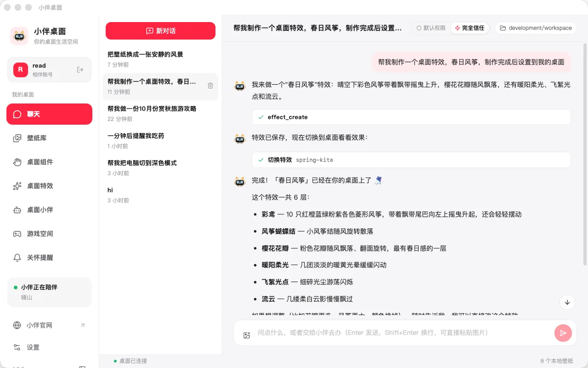Click the attach image icon in input box
Screen dimensions: 588x368
[247, 335]
